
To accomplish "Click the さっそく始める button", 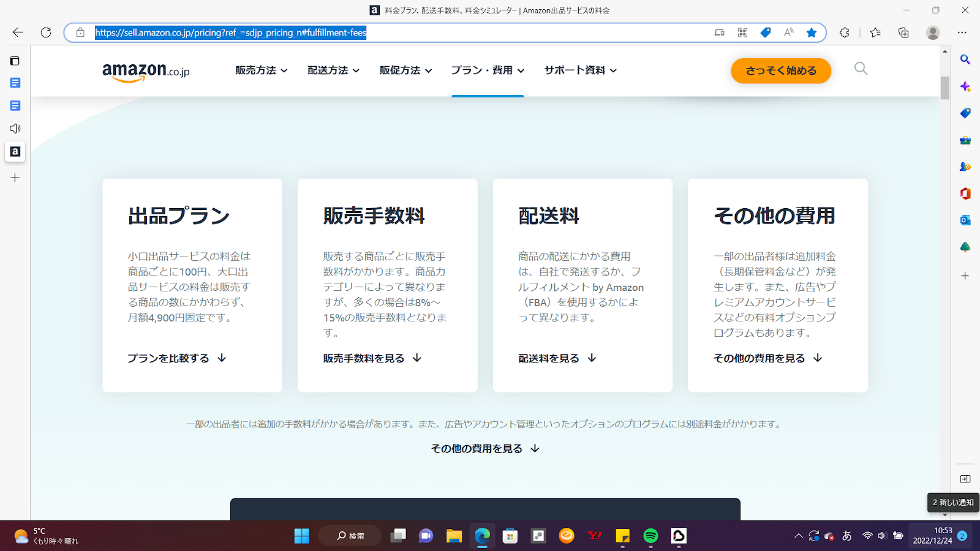I will (x=781, y=70).
